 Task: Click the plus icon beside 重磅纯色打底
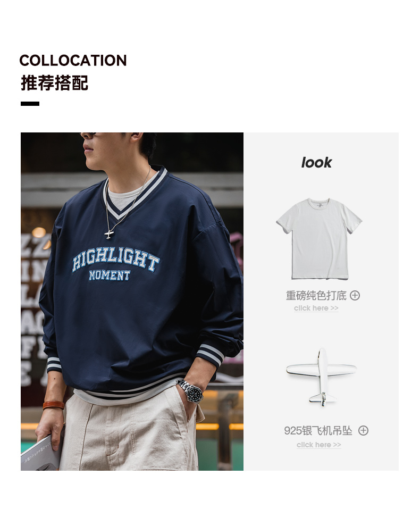[x=355, y=295]
